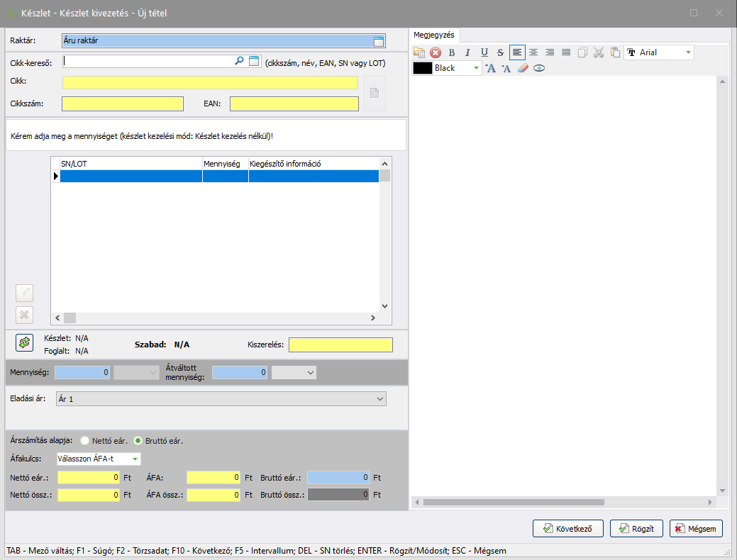The image size is (737, 560).
Task: Switch to the Megjegyzés tab
Action: [x=434, y=35]
